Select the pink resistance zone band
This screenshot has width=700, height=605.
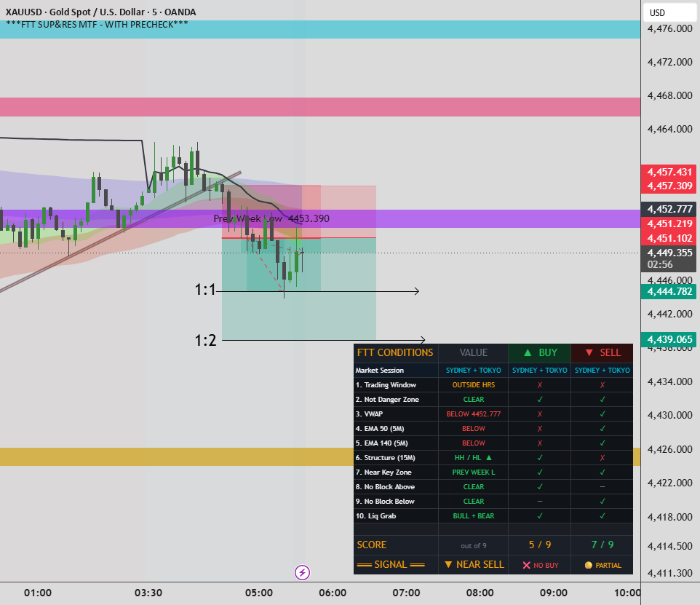click(x=320, y=107)
